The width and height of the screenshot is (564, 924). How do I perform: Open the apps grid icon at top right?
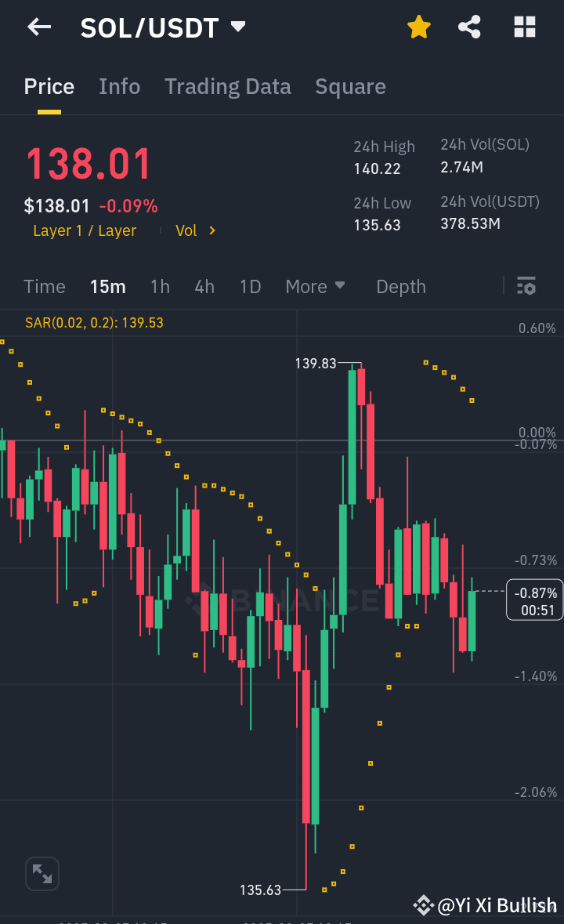click(523, 26)
